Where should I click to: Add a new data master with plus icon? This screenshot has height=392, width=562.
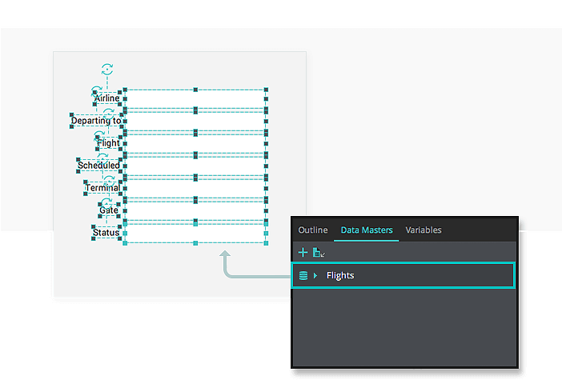303,252
